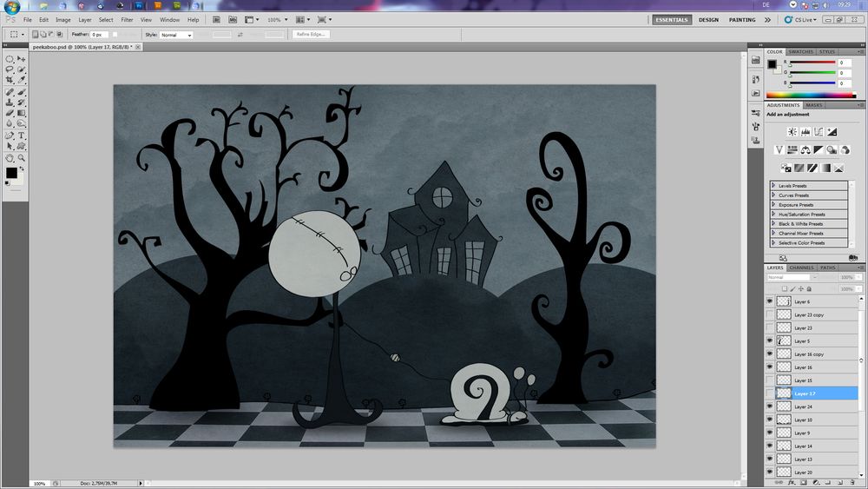Switch to the Masks tab
This screenshot has width=868, height=489.
click(x=814, y=105)
